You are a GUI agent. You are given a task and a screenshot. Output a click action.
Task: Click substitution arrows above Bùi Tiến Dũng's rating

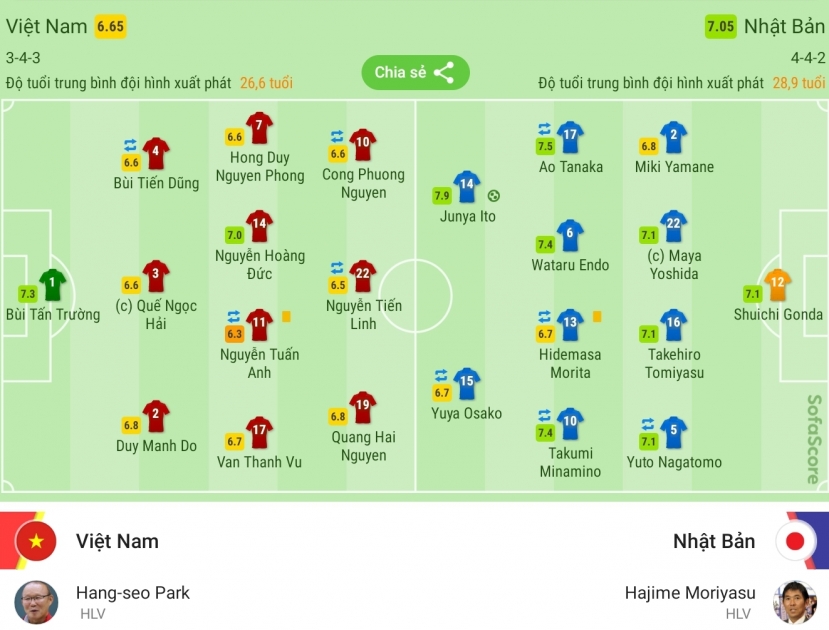tap(131, 145)
